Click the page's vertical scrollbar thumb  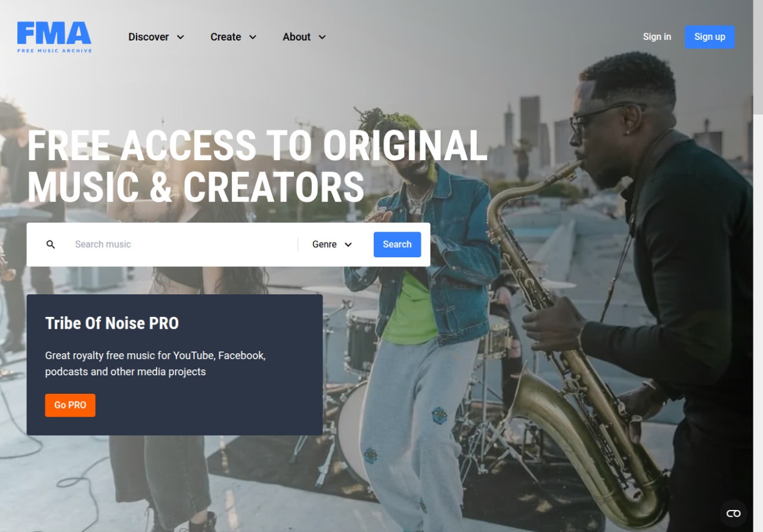click(758, 57)
